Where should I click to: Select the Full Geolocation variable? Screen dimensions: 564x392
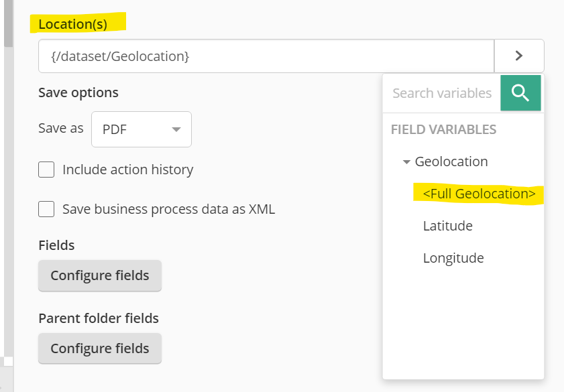coord(479,194)
